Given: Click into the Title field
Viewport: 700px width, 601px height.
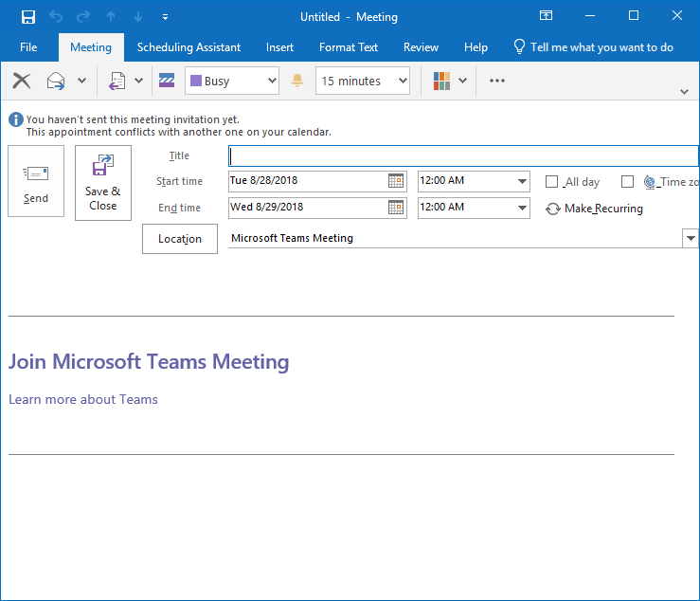Looking at the screenshot, I should [463, 156].
